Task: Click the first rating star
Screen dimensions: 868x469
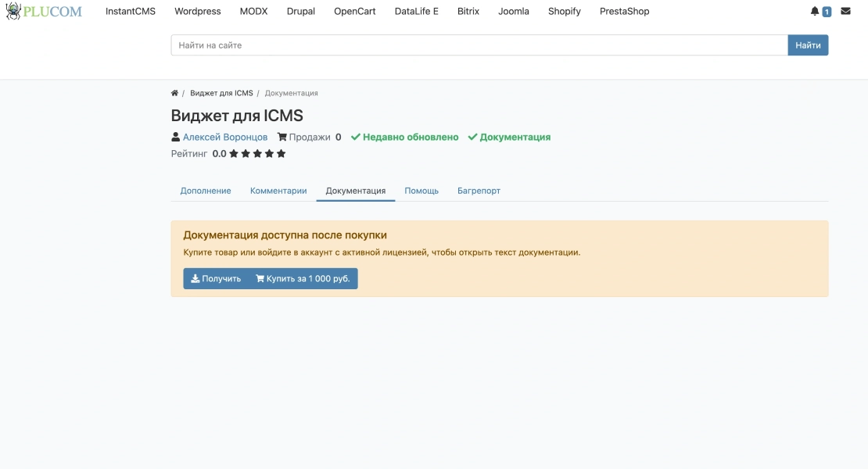Action: point(234,154)
